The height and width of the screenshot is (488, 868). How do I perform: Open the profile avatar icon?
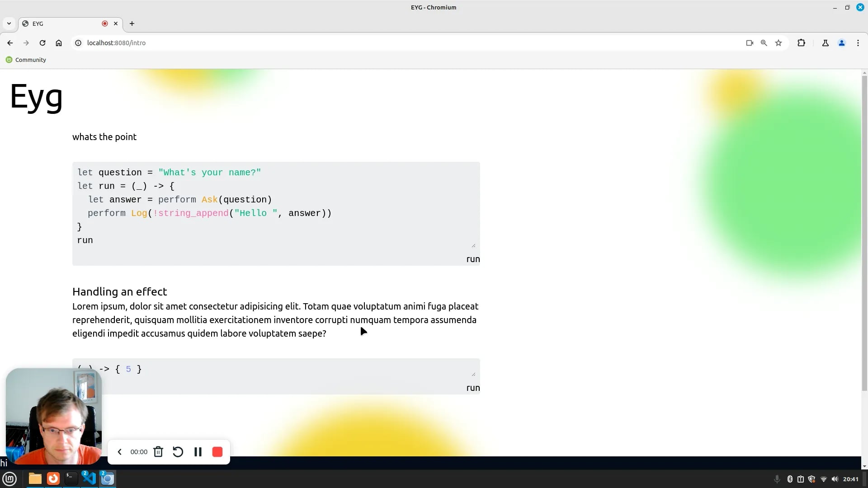(x=842, y=43)
